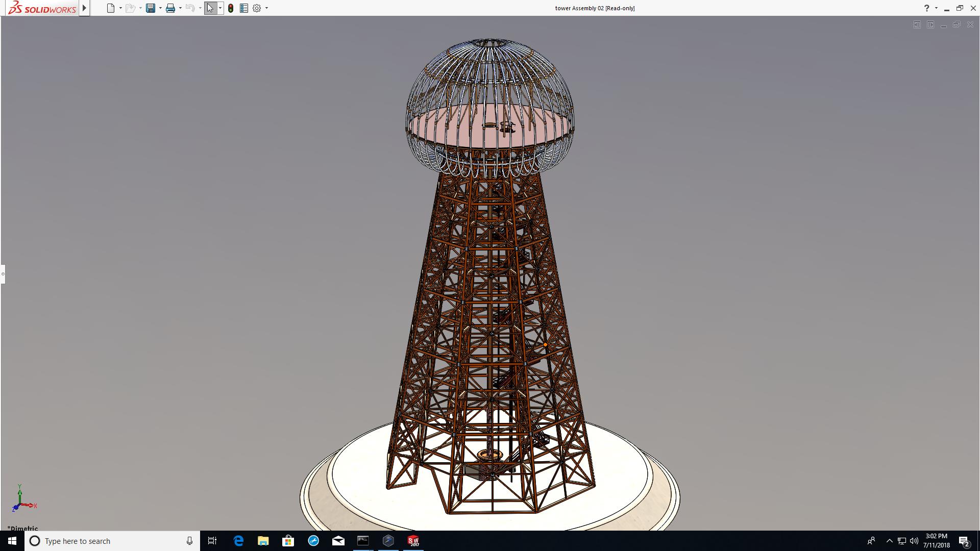Open the Help dropdown arrow
The height and width of the screenshot is (551, 980).
coord(936,8)
